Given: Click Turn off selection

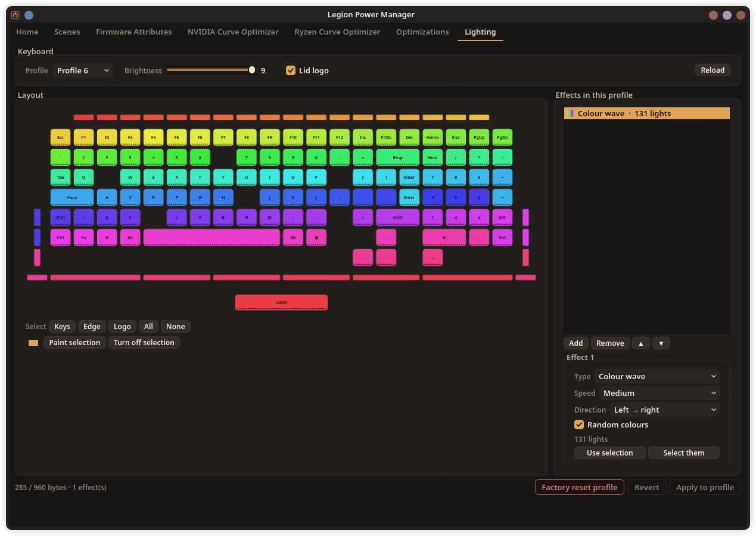Looking at the screenshot, I should (x=144, y=343).
